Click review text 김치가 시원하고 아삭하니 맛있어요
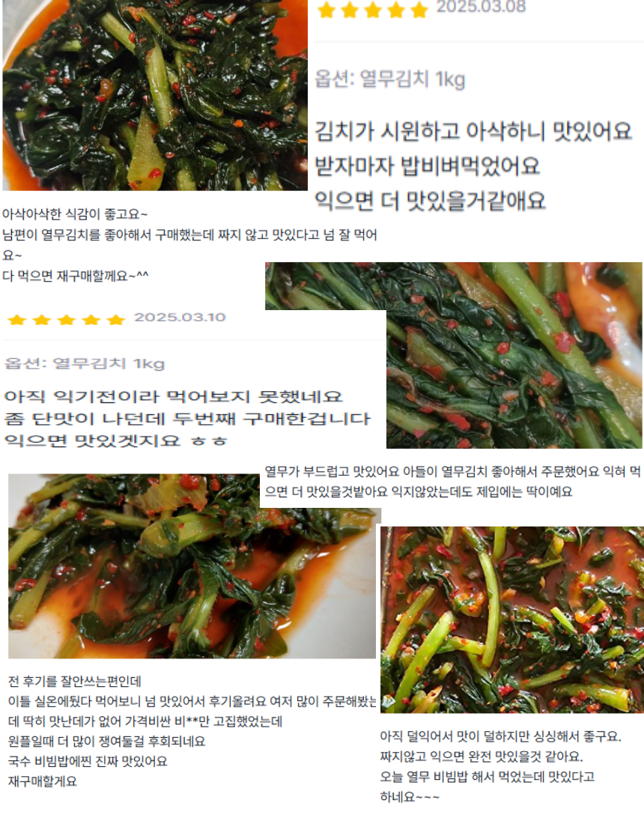This screenshot has width=644, height=824. [x=473, y=131]
